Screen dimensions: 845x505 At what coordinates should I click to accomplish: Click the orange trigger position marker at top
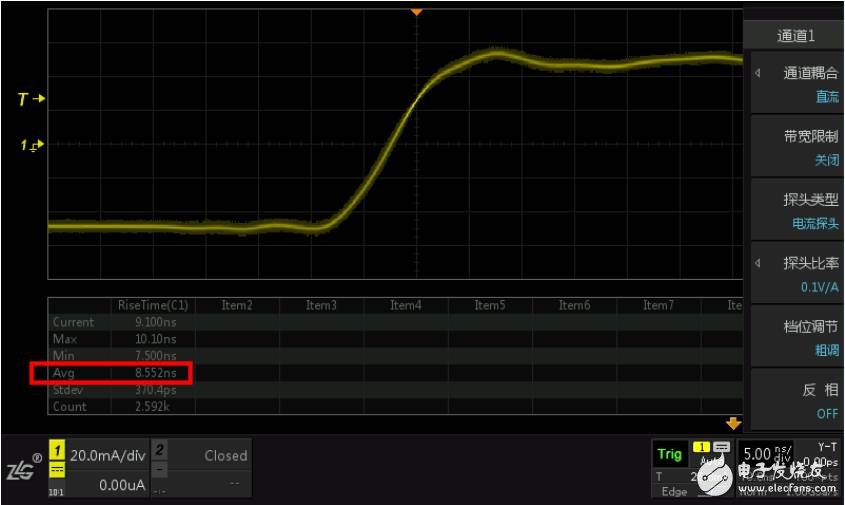coord(418,12)
